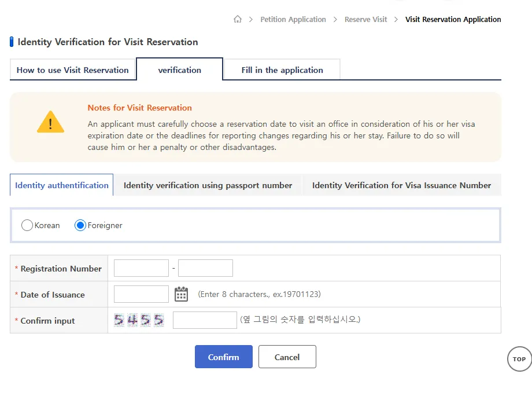The image size is (532, 418).
Task: Open the calendar date picker icon
Action: (x=181, y=294)
